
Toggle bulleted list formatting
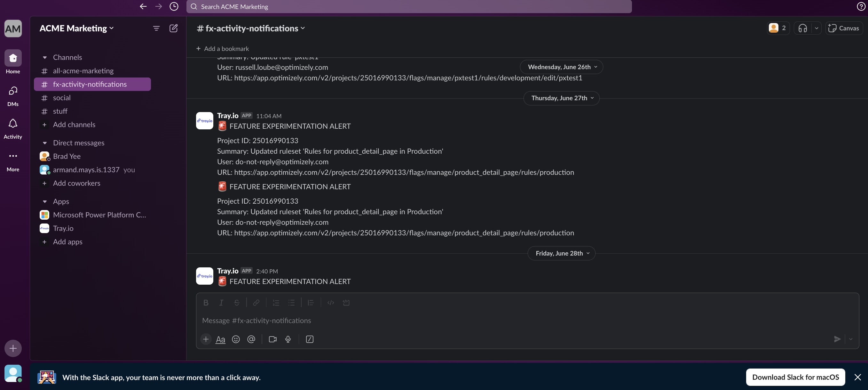(291, 303)
